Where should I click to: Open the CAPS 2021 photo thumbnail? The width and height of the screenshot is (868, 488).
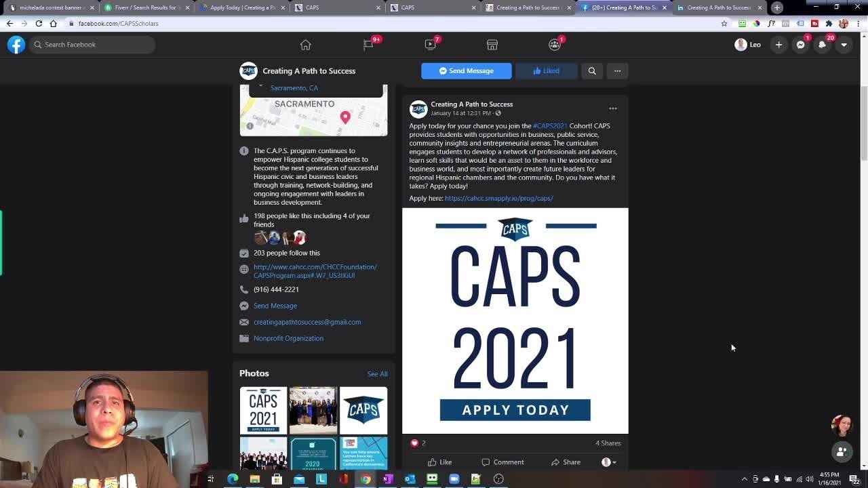click(263, 410)
